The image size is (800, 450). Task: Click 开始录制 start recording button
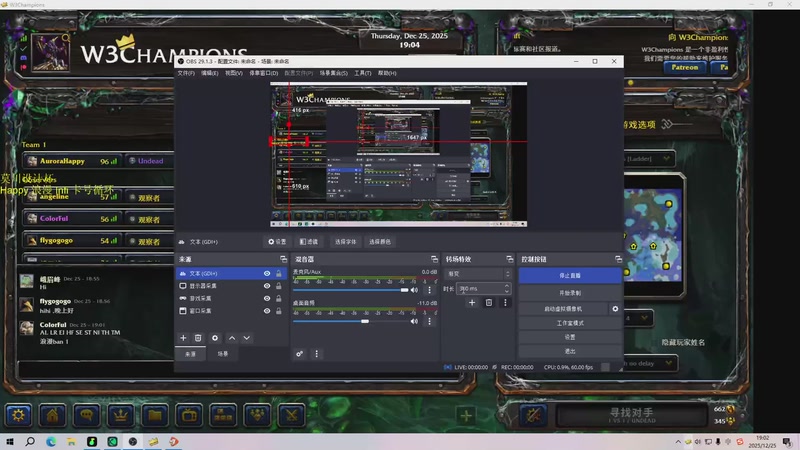click(570, 293)
